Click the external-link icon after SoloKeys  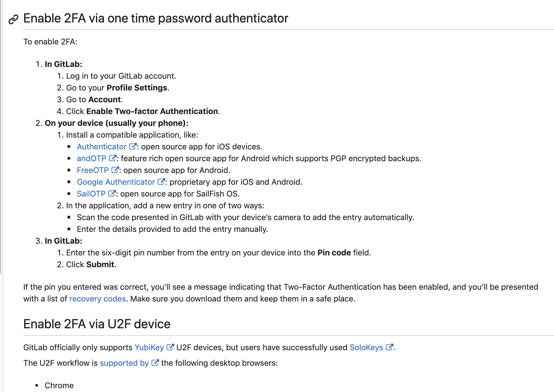tap(389, 347)
